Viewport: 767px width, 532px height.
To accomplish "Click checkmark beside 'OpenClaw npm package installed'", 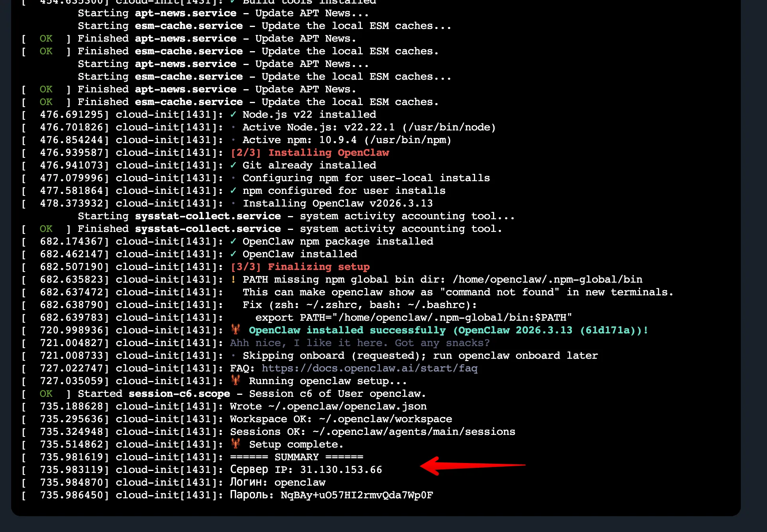I will [233, 241].
